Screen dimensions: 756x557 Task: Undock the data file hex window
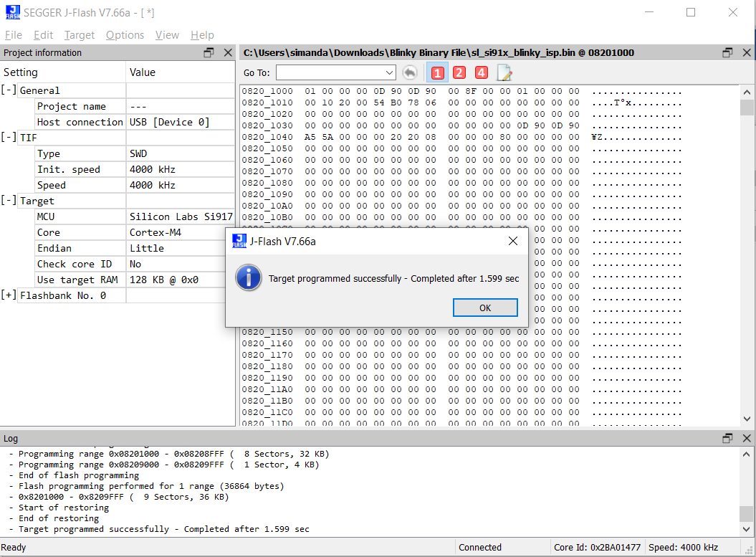[x=727, y=52]
